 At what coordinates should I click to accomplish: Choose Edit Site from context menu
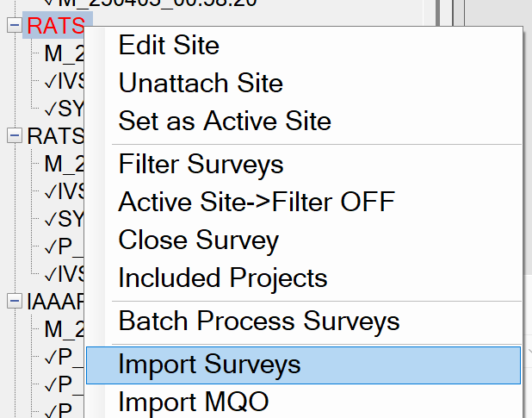(169, 45)
